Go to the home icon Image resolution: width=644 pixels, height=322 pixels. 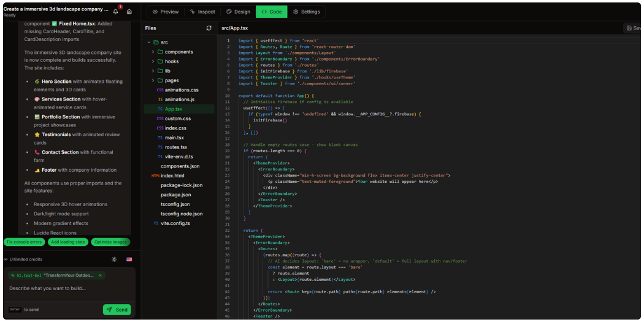(x=129, y=12)
